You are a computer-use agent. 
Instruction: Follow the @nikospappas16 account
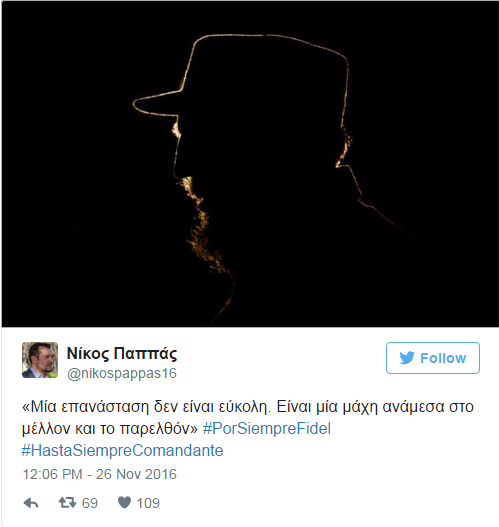click(433, 358)
